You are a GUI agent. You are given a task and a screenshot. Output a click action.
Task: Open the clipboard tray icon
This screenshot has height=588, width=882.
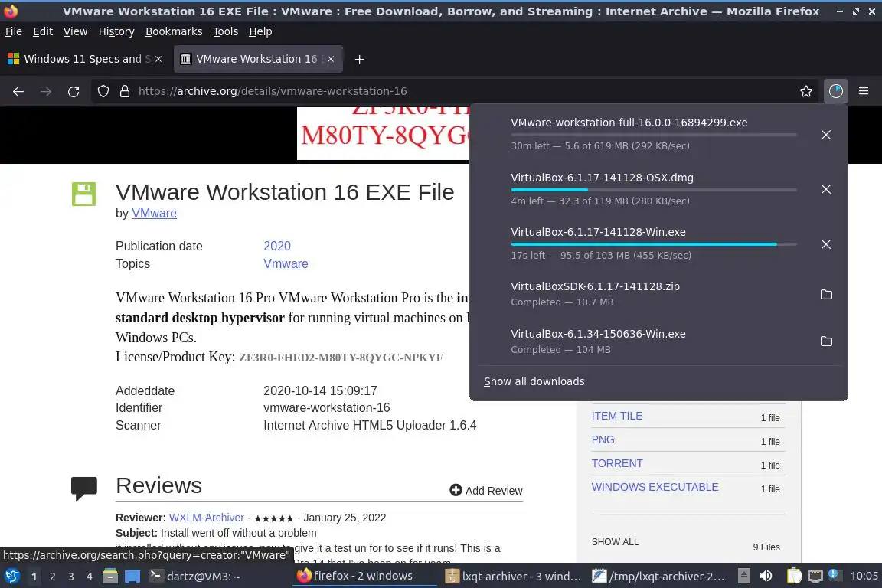point(794,576)
